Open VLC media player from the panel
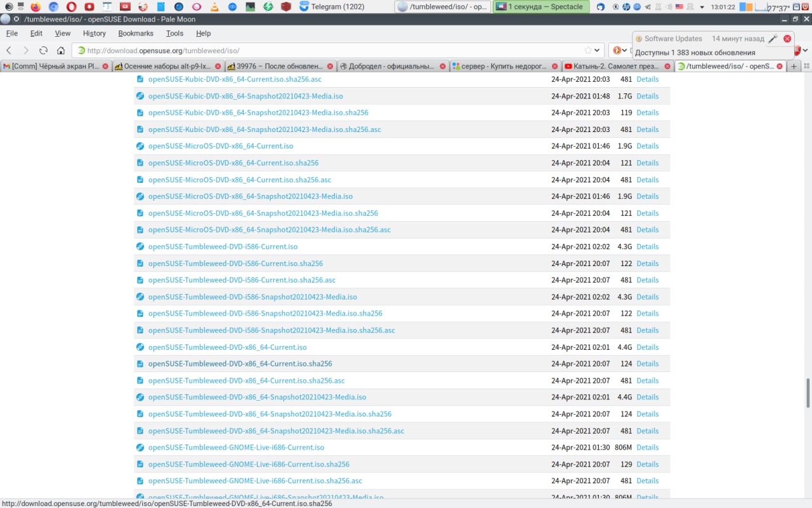Screen dimensions: 812x508 coord(214,7)
